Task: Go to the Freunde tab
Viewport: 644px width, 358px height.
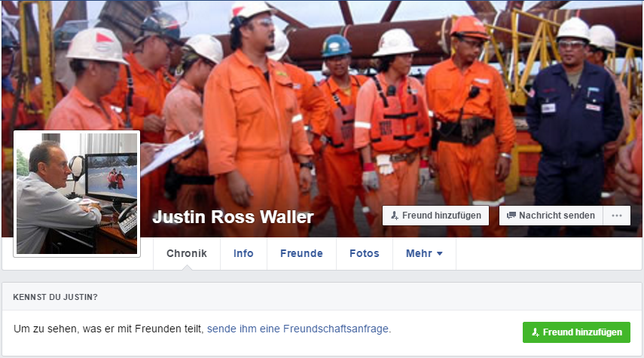Action: (x=301, y=253)
